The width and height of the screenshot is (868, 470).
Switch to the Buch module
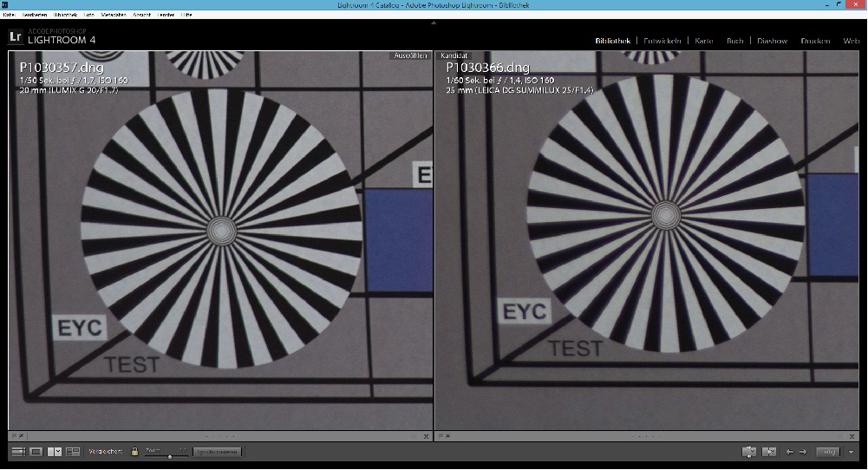coord(735,41)
